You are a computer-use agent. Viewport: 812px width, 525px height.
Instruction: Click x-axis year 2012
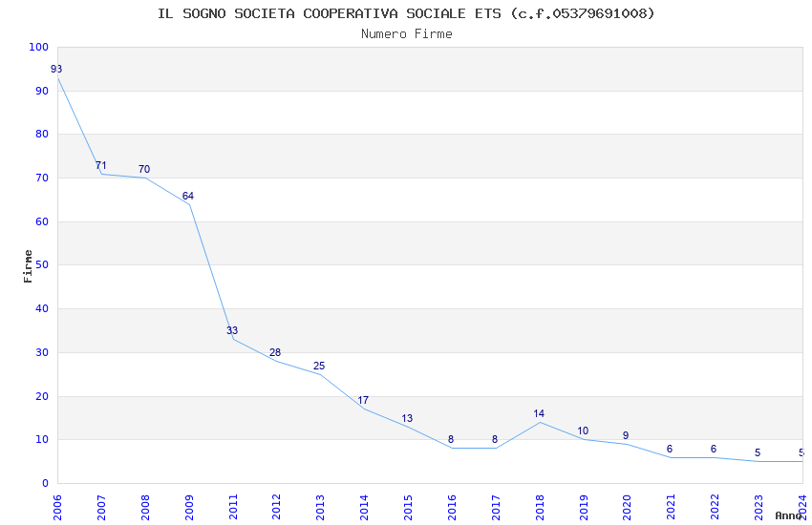tap(276, 507)
